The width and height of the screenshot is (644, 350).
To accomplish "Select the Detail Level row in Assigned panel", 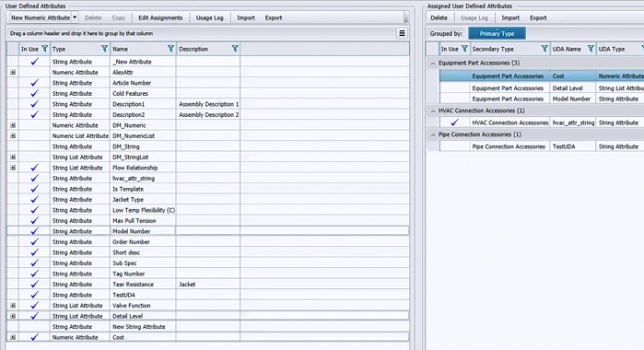I will (542, 87).
